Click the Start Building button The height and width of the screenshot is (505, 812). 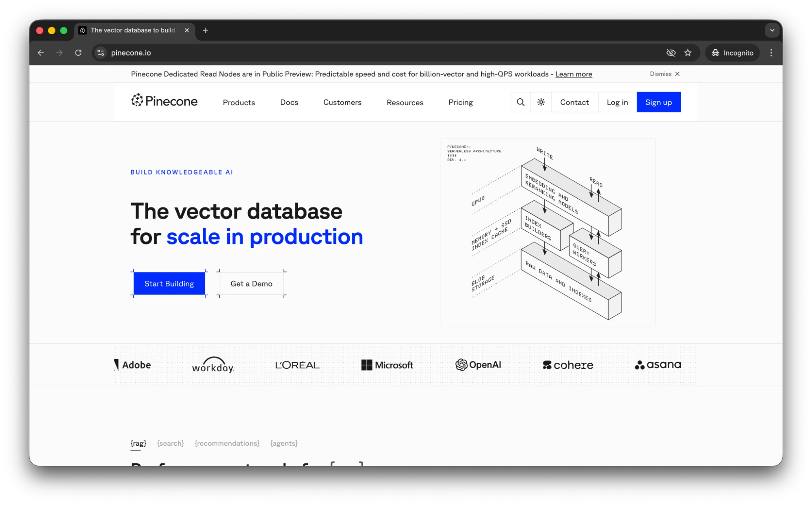pos(169,284)
